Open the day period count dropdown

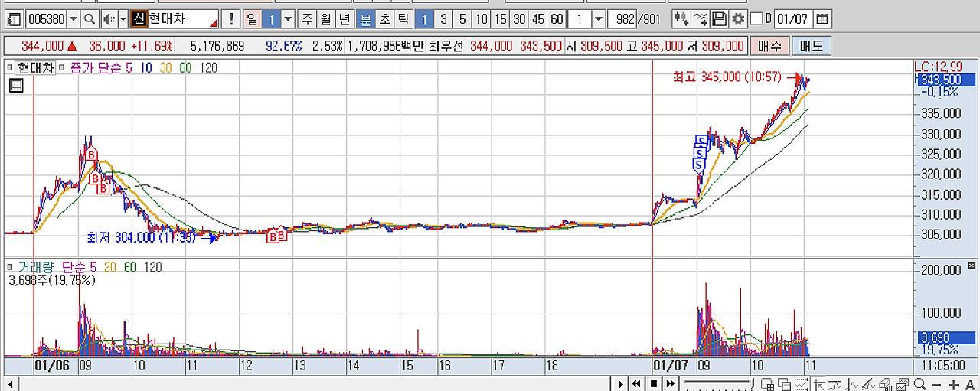click(288, 19)
